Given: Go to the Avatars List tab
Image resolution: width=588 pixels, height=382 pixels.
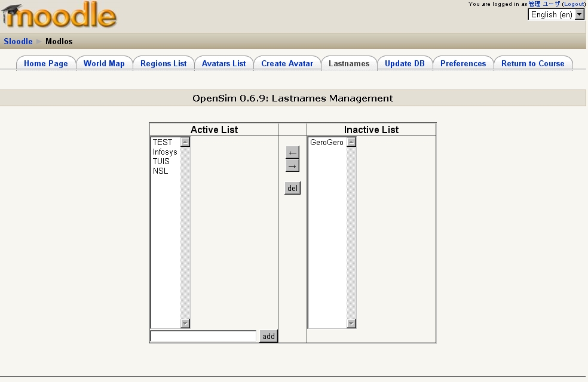Looking at the screenshot, I should (223, 64).
